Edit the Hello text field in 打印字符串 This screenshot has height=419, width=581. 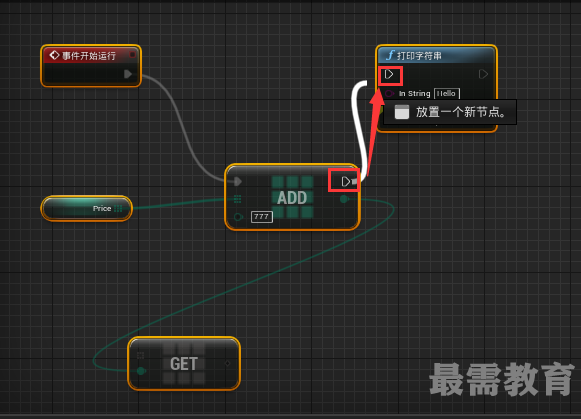pos(446,93)
